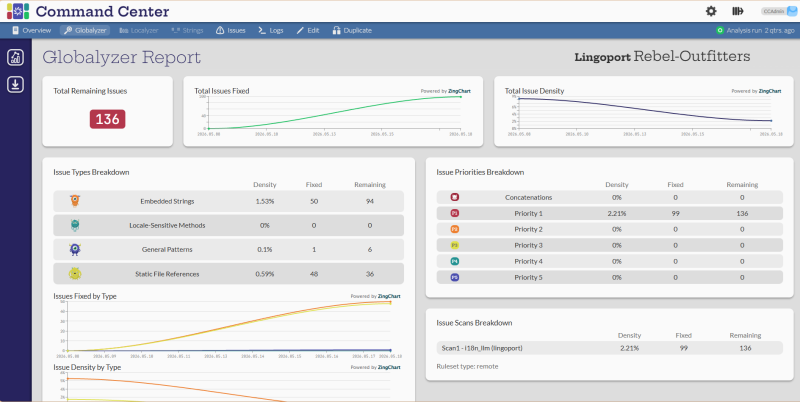The image size is (800, 402).
Task: Select the General Patterns row label
Action: 167,250
